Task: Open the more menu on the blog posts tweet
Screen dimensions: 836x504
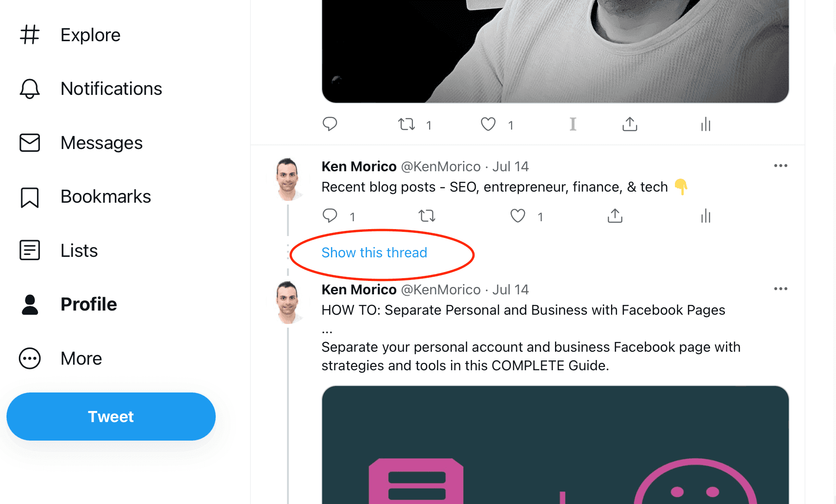Action: (x=781, y=165)
